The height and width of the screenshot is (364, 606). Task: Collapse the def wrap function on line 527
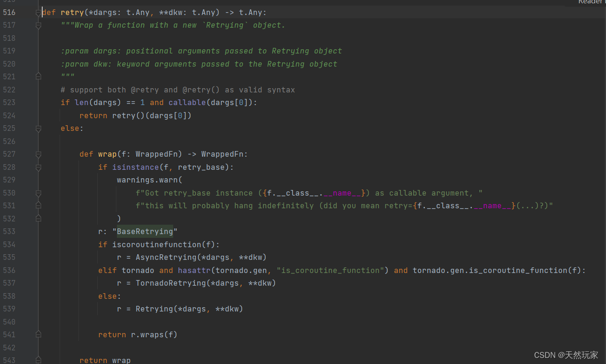(x=38, y=154)
